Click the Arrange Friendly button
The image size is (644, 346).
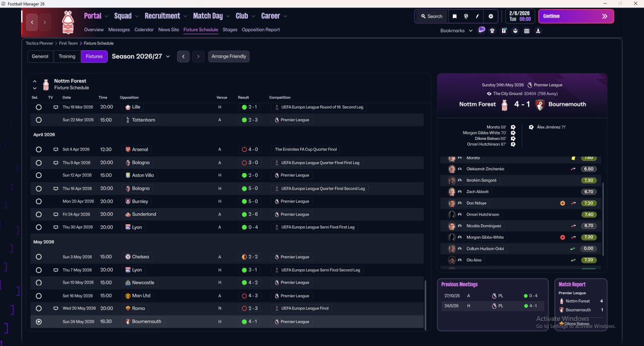pyautogui.click(x=229, y=56)
